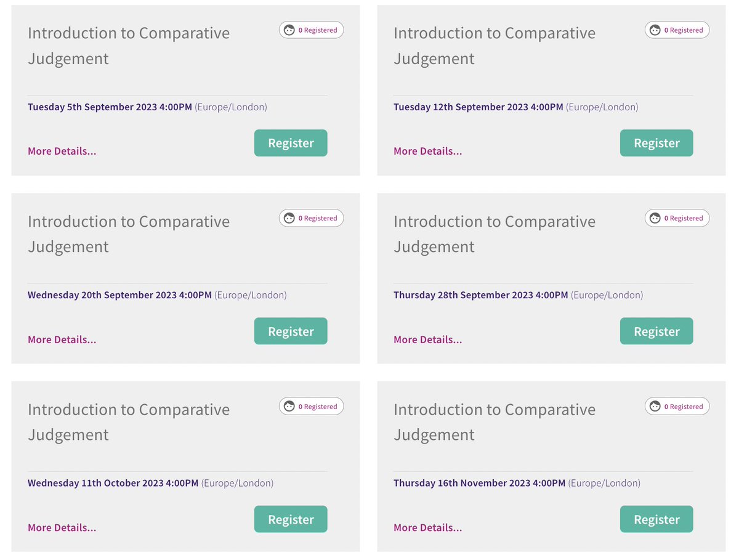The width and height of the screenshot is (739, 560).
Task: Click '0 Registered' text on 20th September card
Action: [x=318, y=218]
